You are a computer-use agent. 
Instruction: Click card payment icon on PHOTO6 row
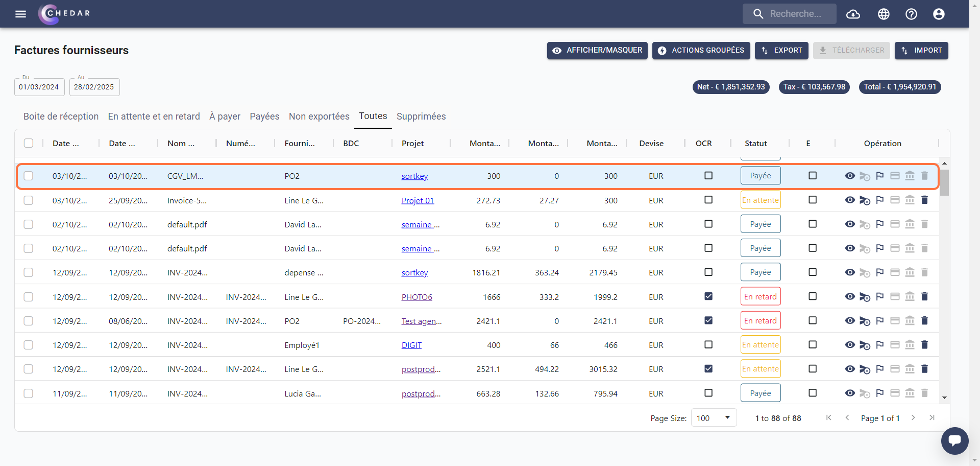pyautogui.click(x=895, y=296)
